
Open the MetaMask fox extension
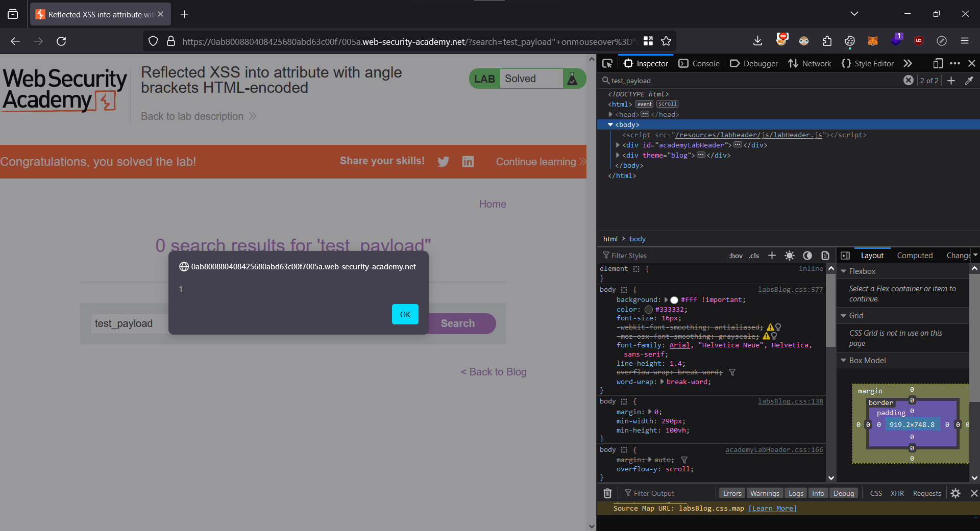click(873, 41)
